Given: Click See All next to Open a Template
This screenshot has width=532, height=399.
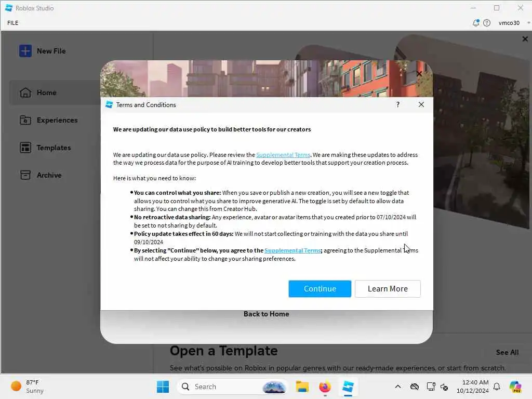Looking at the screenshot, I should pyautogui.click(x=507, y=352).
